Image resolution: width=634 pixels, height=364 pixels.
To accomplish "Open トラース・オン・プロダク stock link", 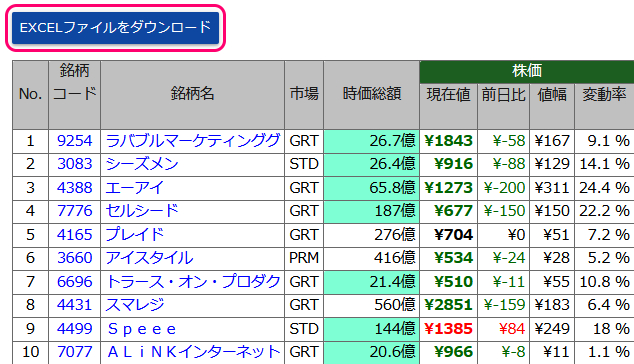I will coord(192,281).
